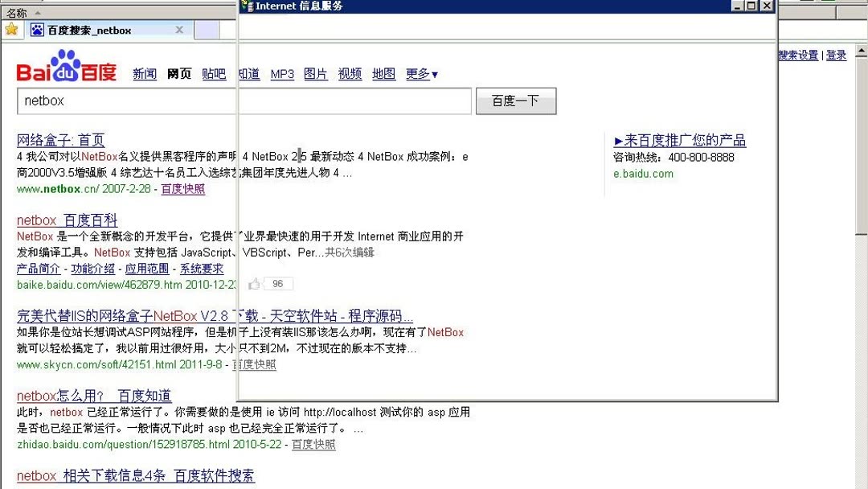Open the netbox 百度百科 entry

[x=67, y=220]
